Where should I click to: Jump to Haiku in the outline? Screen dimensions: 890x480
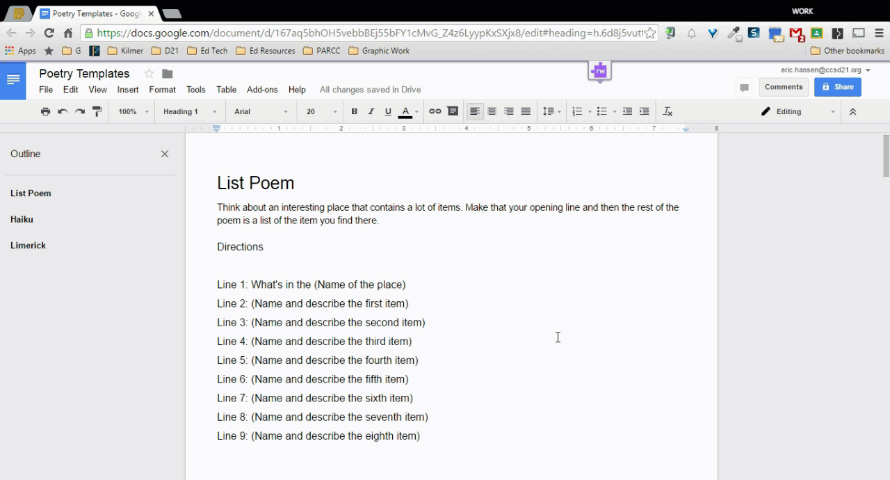(22, 219)
